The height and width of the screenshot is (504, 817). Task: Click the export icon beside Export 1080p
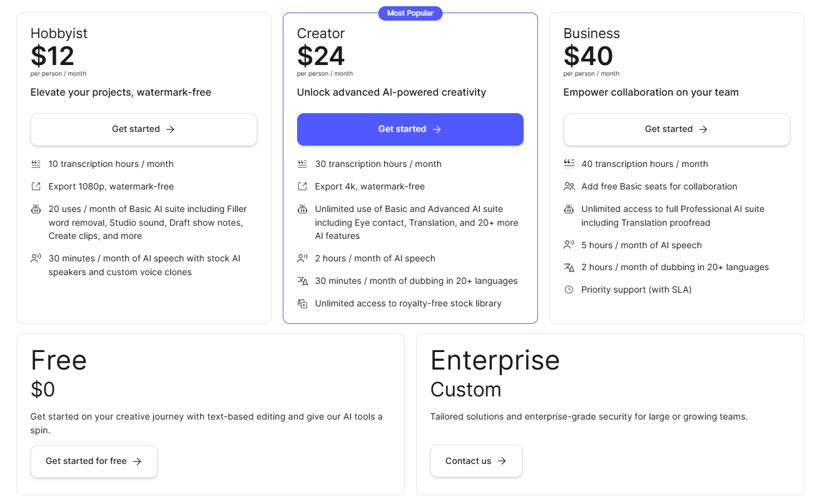(x=36, y=186)
